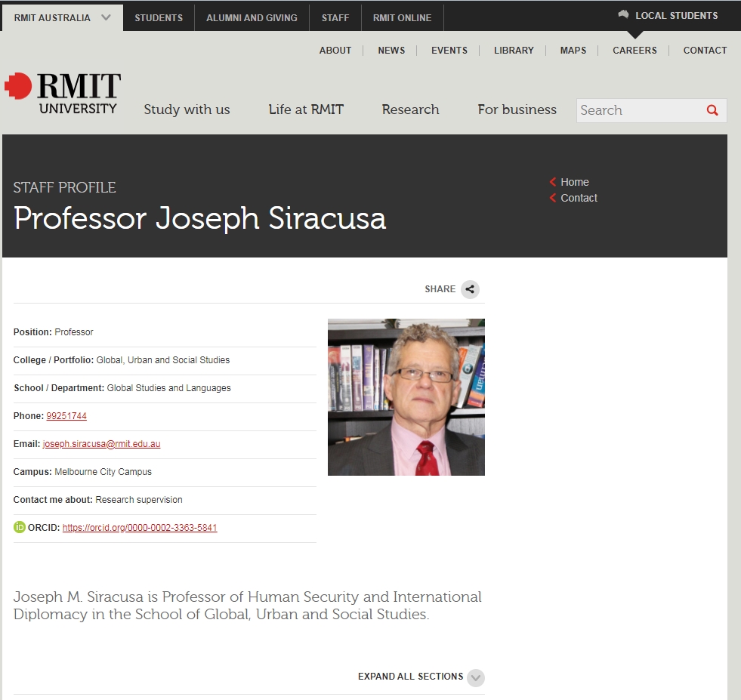This screenshot has width=741, height=700.
Task: Open the RMIT Australia region dropdown
Action: tap(63, 18)
